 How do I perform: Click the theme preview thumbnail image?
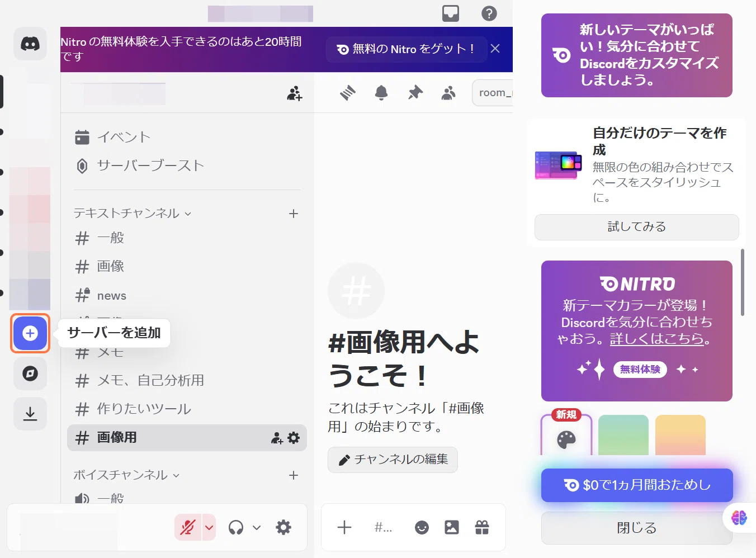pos(559,165)
